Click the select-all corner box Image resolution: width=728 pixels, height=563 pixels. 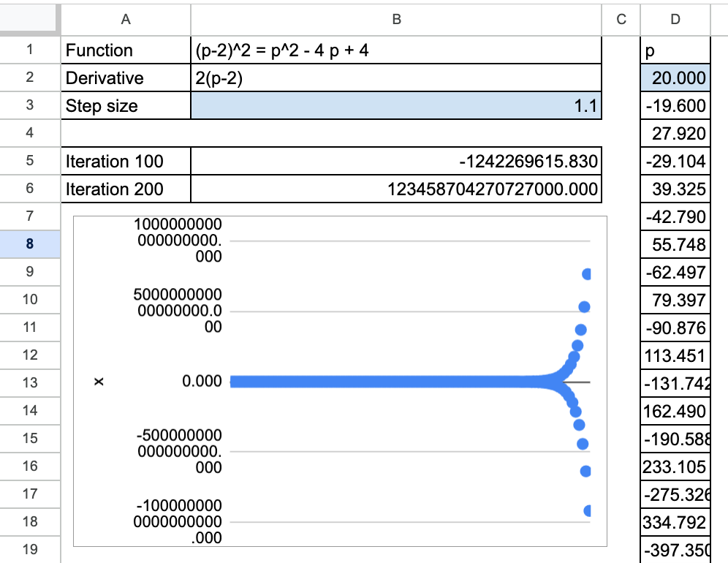coord(29,20)
